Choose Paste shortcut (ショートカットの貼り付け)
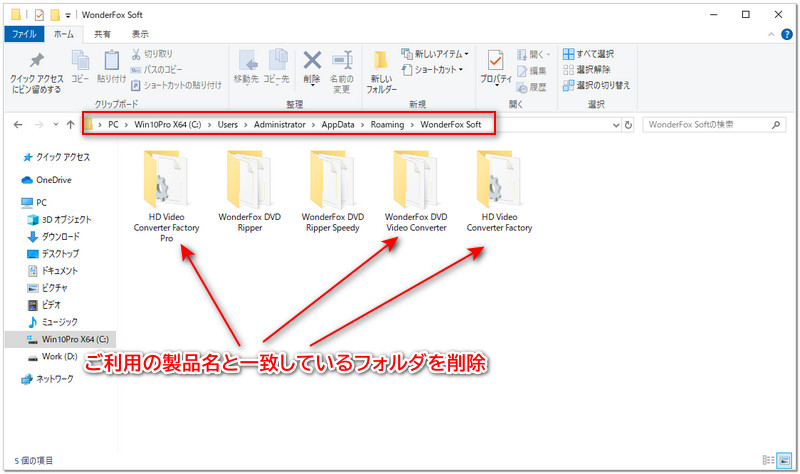The width and height of the screenshot is (800, 474). (x=176, y=85)
